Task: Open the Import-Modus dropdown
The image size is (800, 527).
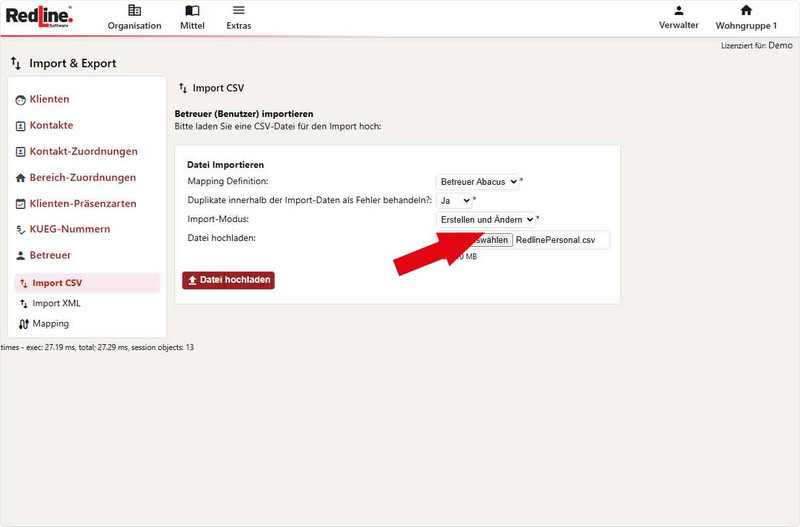Action: pyautogui.click(x=486, y=219)
